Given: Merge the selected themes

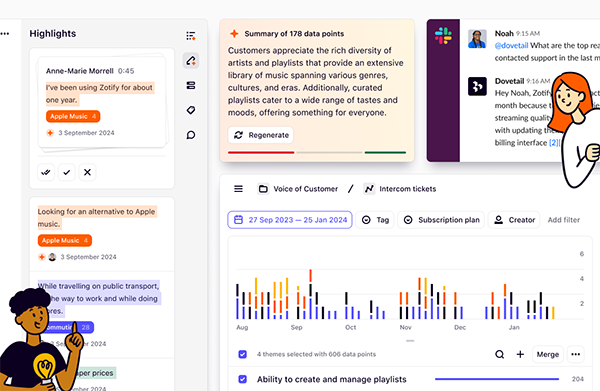Looking at the screenshot, I should pos(548,354).
